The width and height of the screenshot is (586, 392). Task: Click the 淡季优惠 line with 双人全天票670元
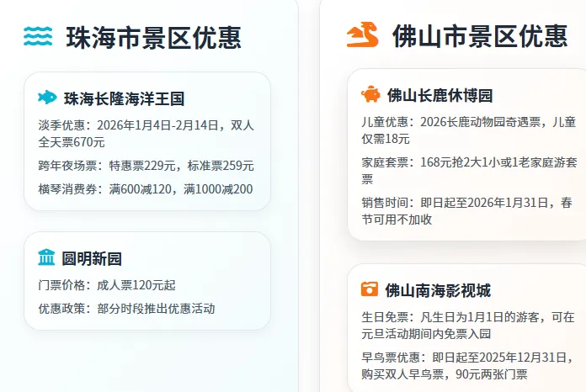coord(146,133)
